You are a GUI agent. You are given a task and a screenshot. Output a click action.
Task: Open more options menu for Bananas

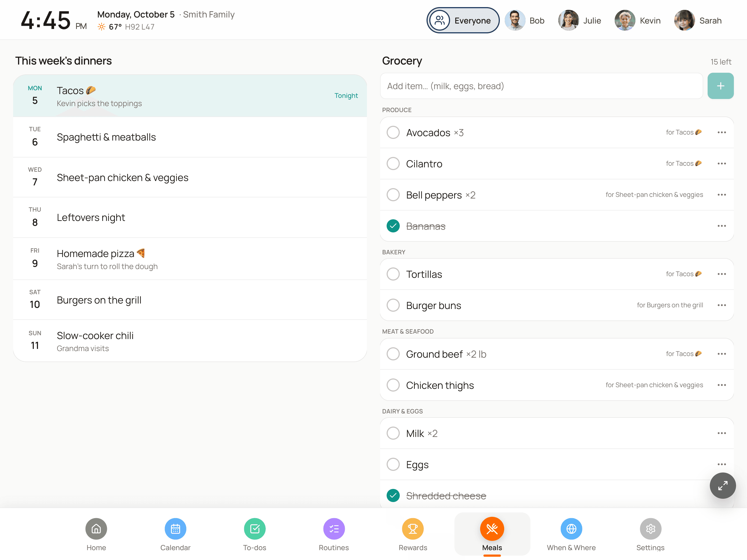coord(721,226)
